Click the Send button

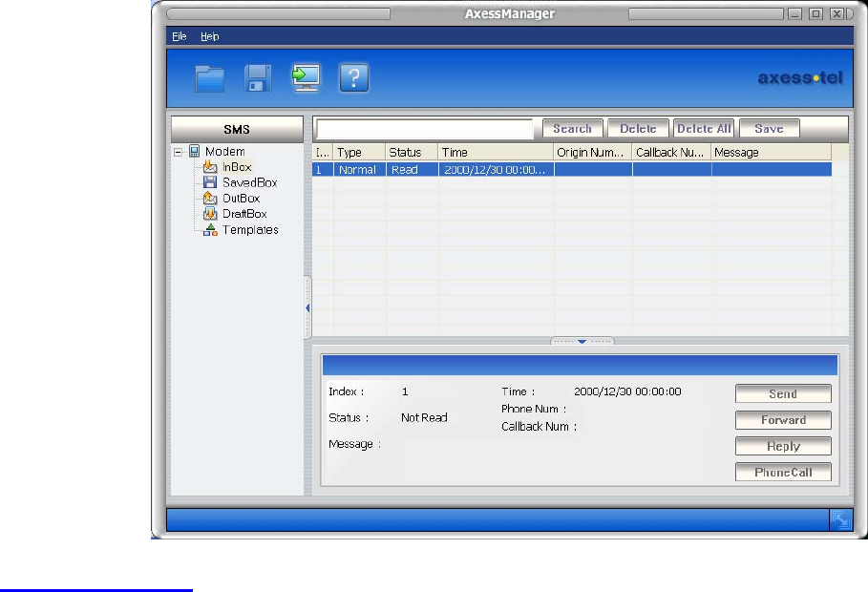pyautogui.click(x=783, y=393)
